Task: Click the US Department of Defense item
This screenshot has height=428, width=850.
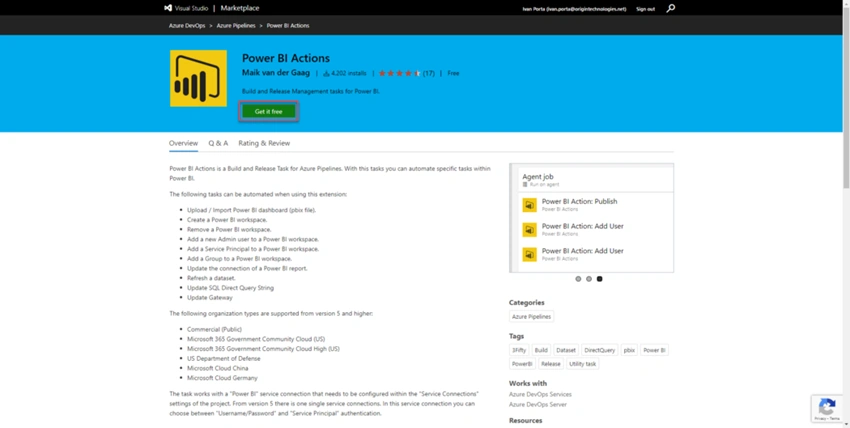Action: pos(224,359)
